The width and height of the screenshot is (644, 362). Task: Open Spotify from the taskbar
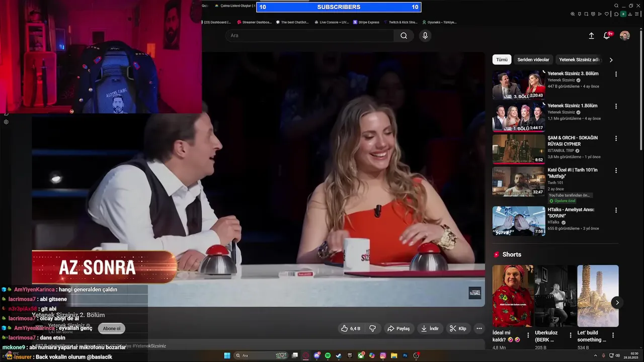pyautogui.click(x=328, y=355)
